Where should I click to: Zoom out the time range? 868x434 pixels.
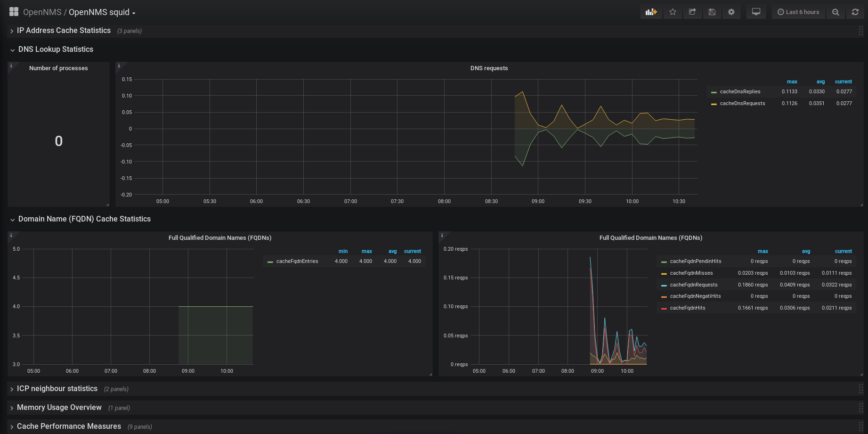pos(836,12)
